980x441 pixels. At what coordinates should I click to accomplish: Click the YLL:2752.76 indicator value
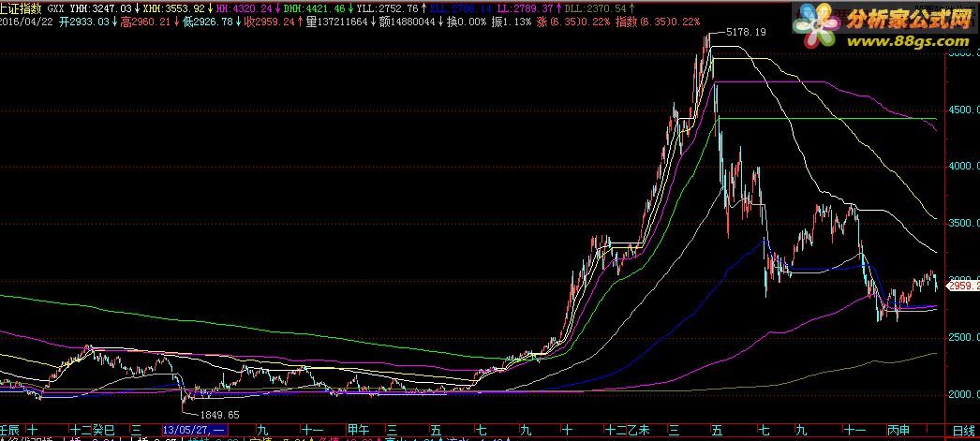tap(387, 9)
